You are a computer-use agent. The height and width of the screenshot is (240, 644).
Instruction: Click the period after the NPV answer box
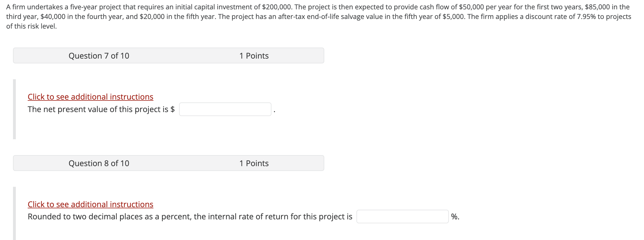point(275,110)
